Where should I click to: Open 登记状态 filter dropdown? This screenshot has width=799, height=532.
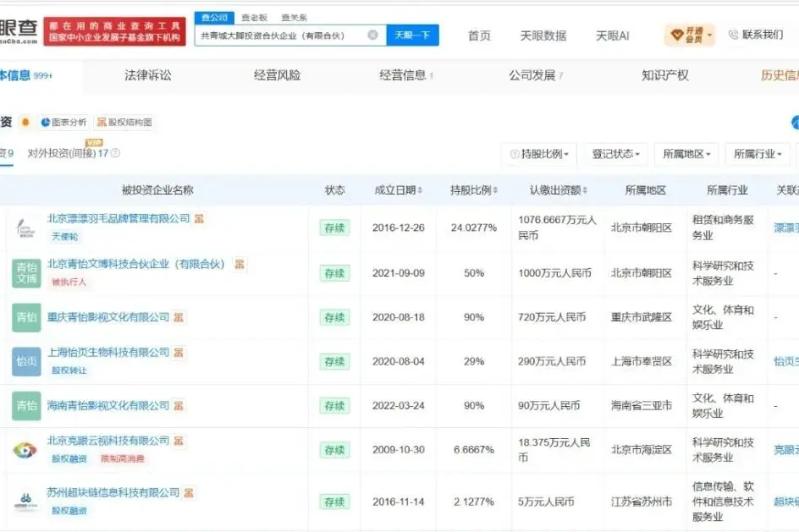(x=615, y=154)
